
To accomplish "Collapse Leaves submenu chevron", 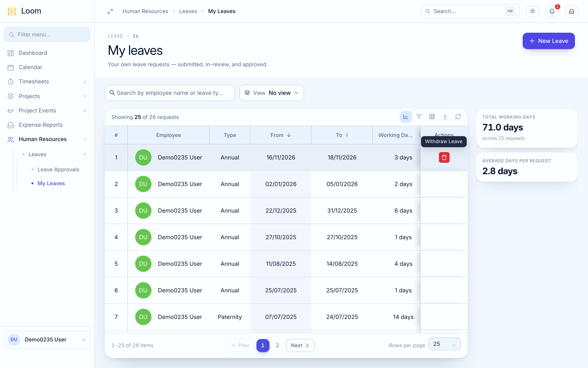I will [85, 154].
